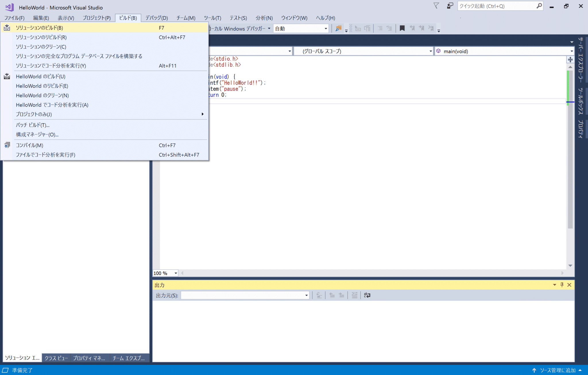Screen dimensions: 588x375
Task: Toggle a bookmark on current line
Action: tap(402, 28)
